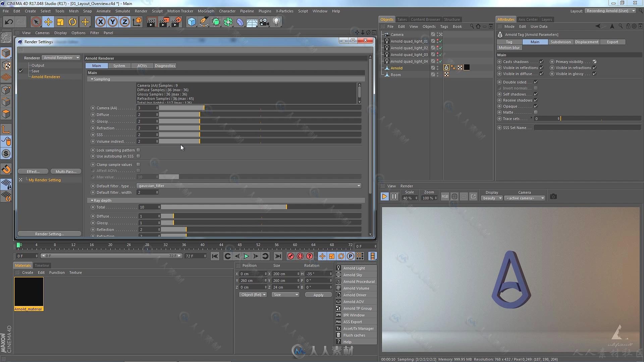Switch to the Diagnostics tab

(165, 66)
